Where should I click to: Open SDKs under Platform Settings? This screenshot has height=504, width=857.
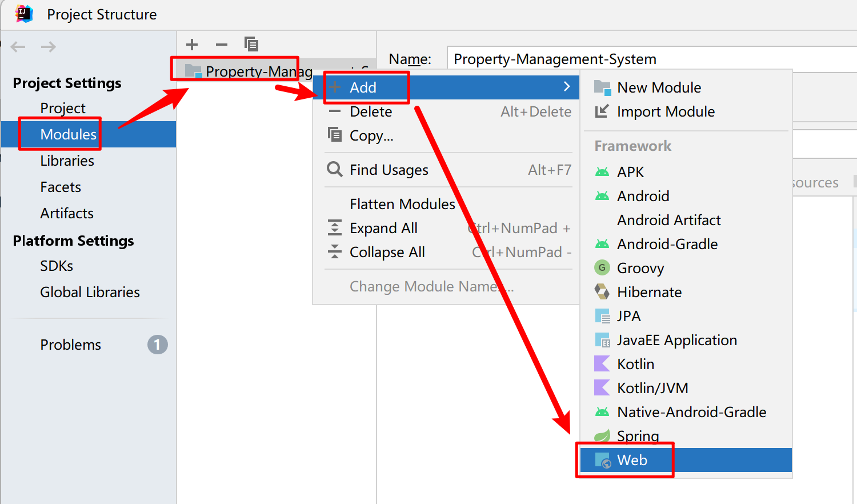pyautogui.click(x=57, y=266)
